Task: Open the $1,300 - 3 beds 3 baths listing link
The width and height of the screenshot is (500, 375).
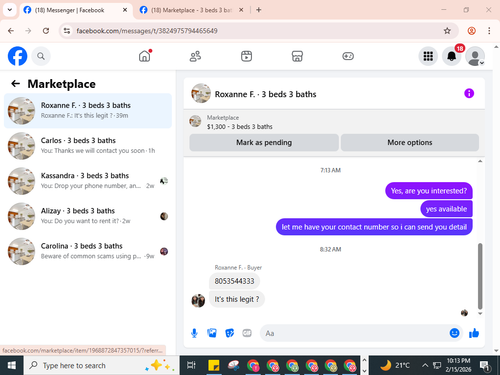Action: 239,127
